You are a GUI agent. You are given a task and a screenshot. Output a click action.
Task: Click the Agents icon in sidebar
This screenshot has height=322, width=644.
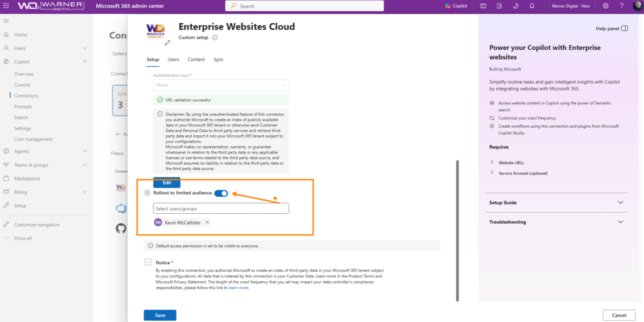coord(6,151)
